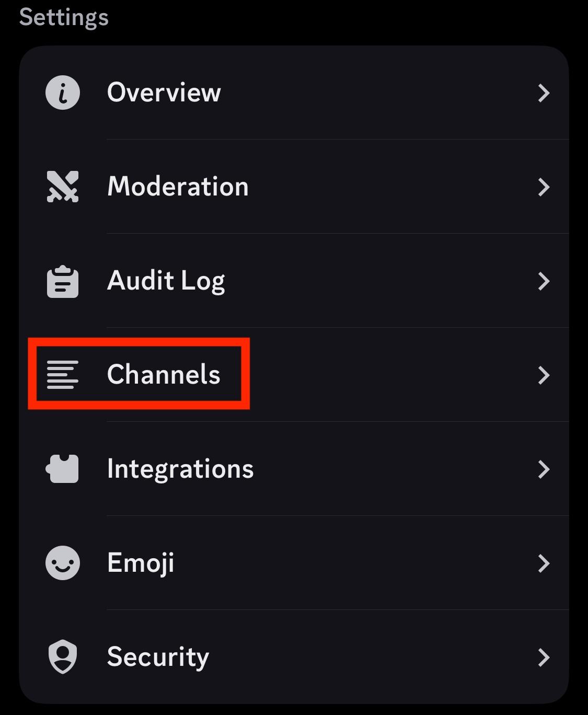
Task: Click the Integrations puzzle piece icon
Action: (x=63, y=469)
